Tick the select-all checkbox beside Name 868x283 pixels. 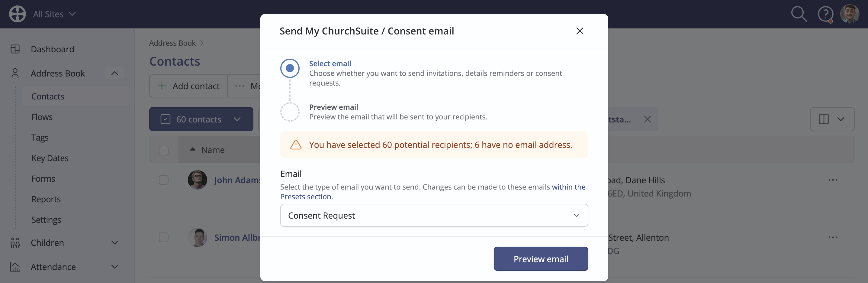click(164, 150)
